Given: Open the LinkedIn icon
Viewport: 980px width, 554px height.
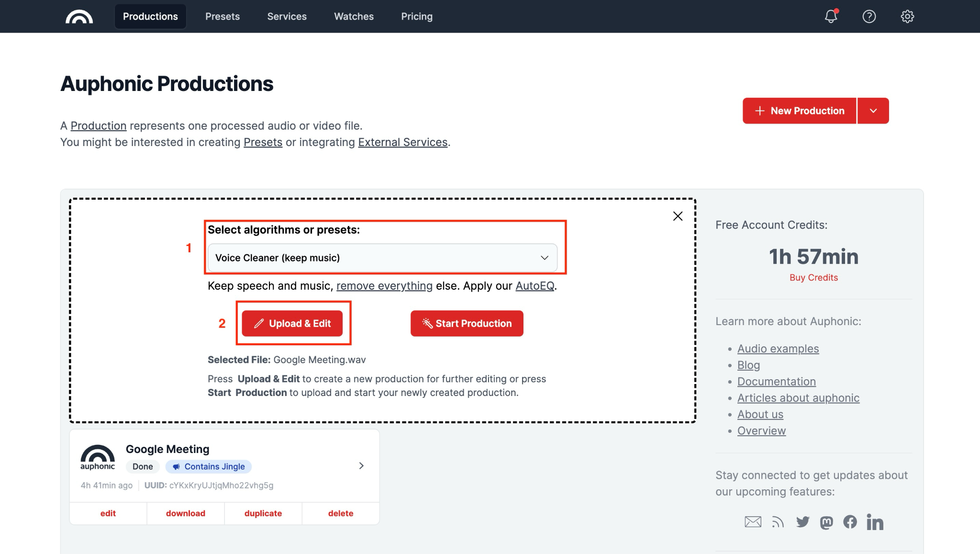Looking at the screenshot, I should (x=875, y=522).
